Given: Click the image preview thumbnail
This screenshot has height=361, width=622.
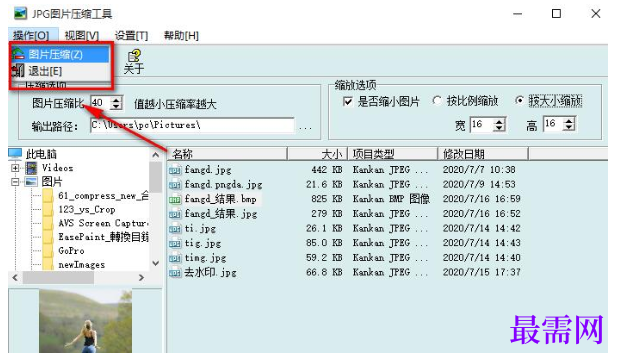Looking at the screenshot, I should pyautogui.click(x=85, y=321).
